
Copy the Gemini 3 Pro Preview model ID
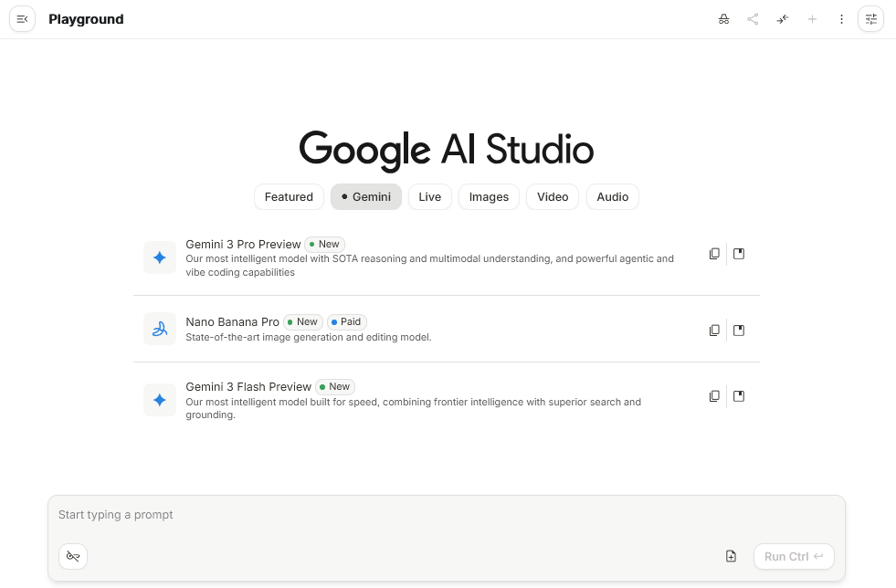click(714, 253)
